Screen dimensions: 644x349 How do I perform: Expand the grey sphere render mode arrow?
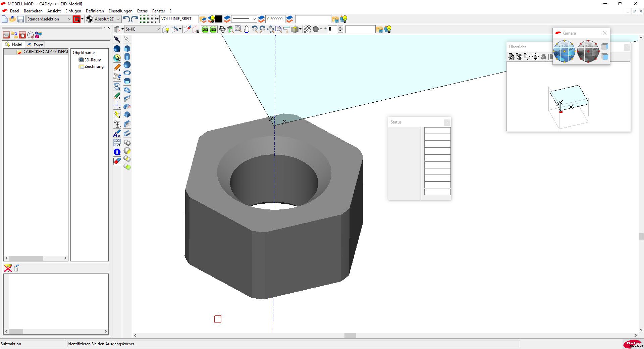coord(321,29)
